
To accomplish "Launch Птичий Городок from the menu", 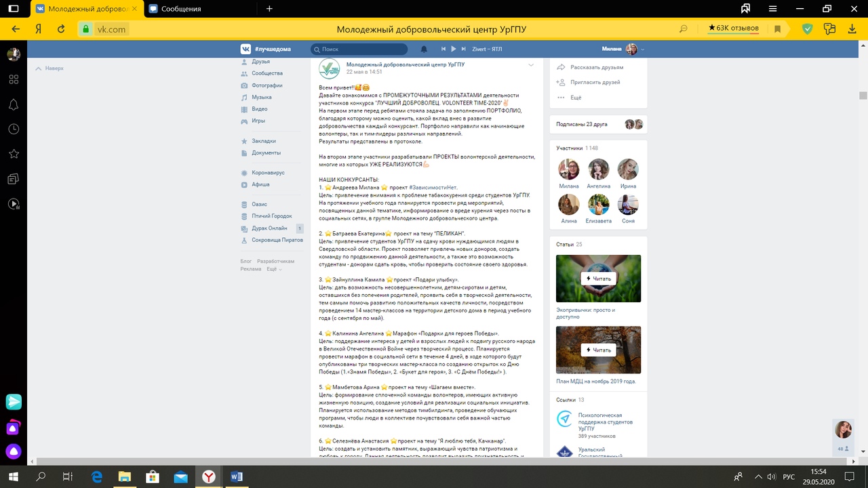I will [x=271, y=216].
